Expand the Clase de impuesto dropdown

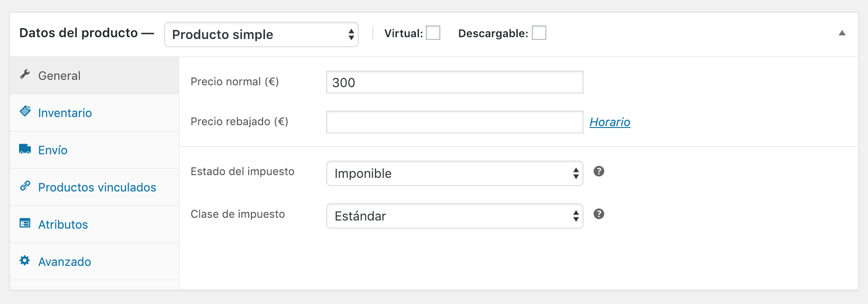[x=454, y=216]
